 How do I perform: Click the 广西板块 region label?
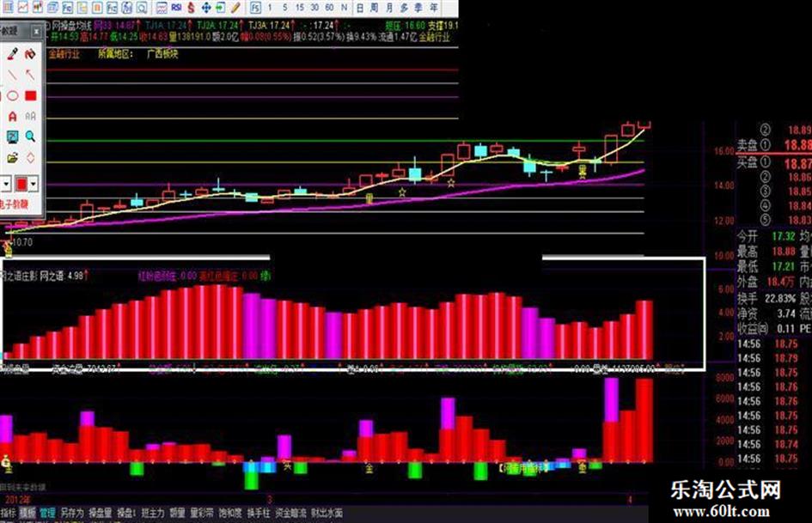(162, 54)
